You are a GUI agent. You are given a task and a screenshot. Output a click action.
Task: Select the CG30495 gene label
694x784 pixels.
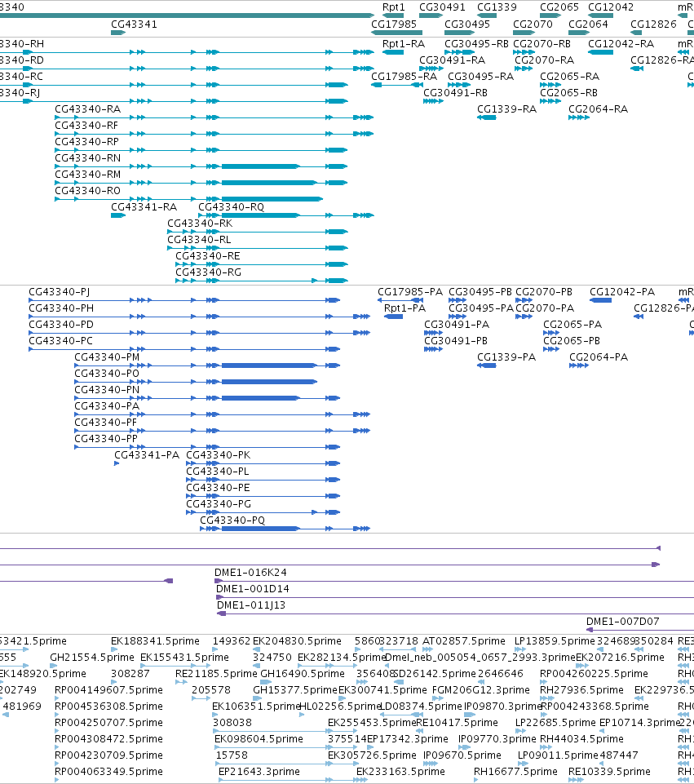[467, 24]
